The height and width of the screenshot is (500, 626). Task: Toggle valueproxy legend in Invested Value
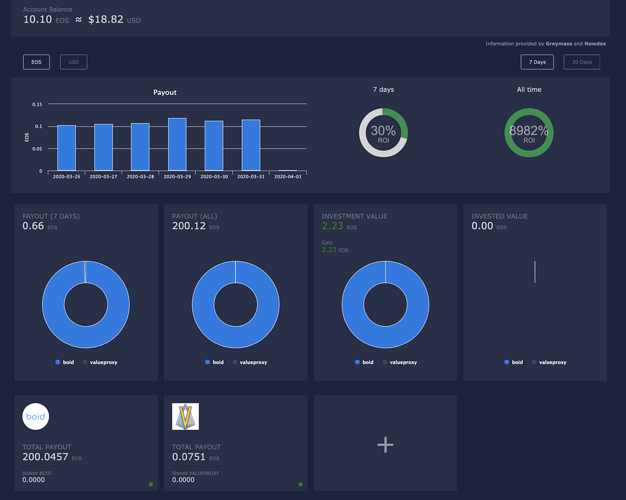click(549, 362)
